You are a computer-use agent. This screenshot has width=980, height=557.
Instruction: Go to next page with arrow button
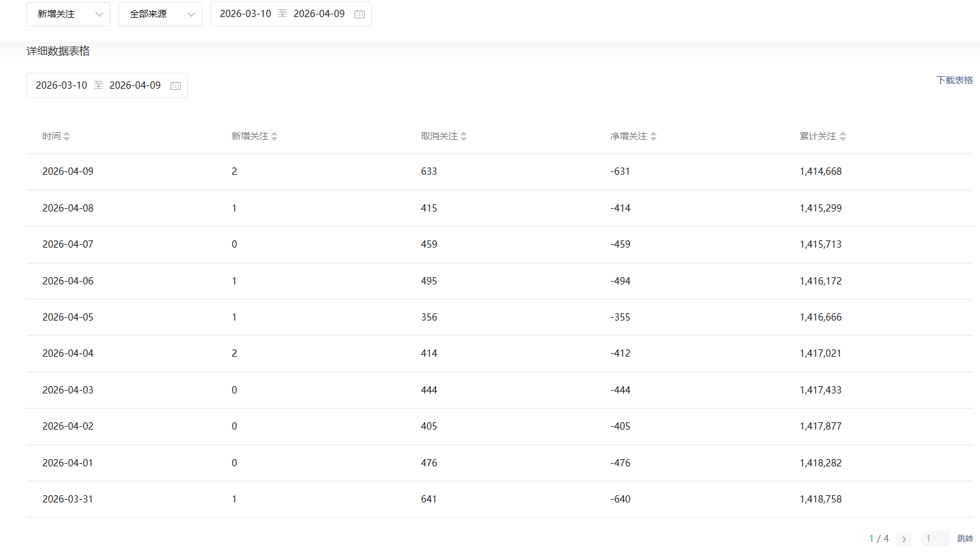coord(904,539)
